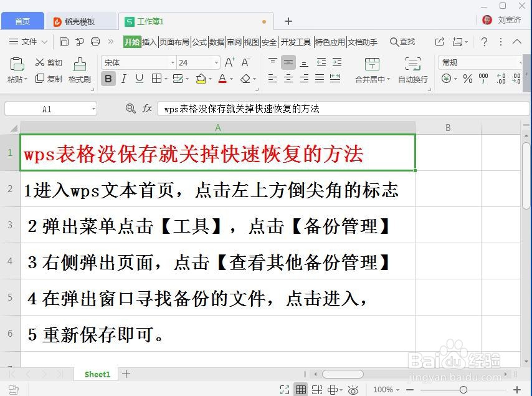Click the Merge and Center (合并居中) icon
532x396 pixels.
pyautogui.click(x=372, y=64)
